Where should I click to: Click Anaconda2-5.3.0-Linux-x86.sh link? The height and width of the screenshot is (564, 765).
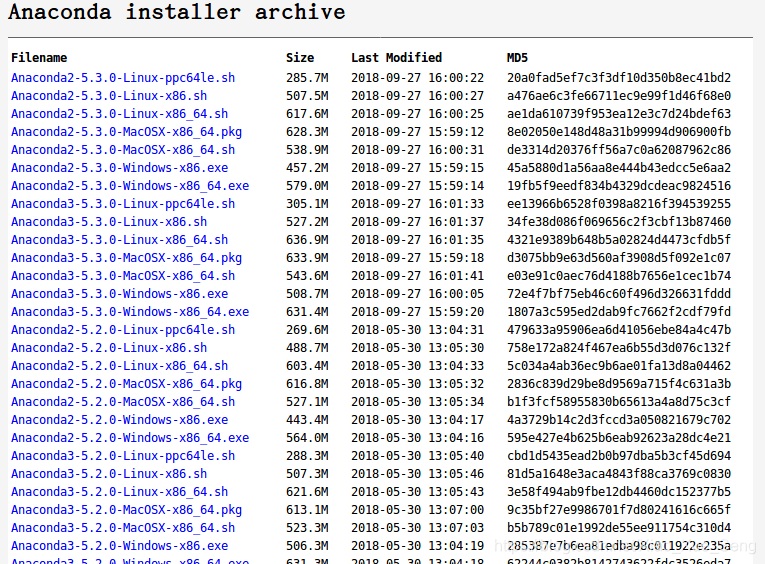point(109,96)
